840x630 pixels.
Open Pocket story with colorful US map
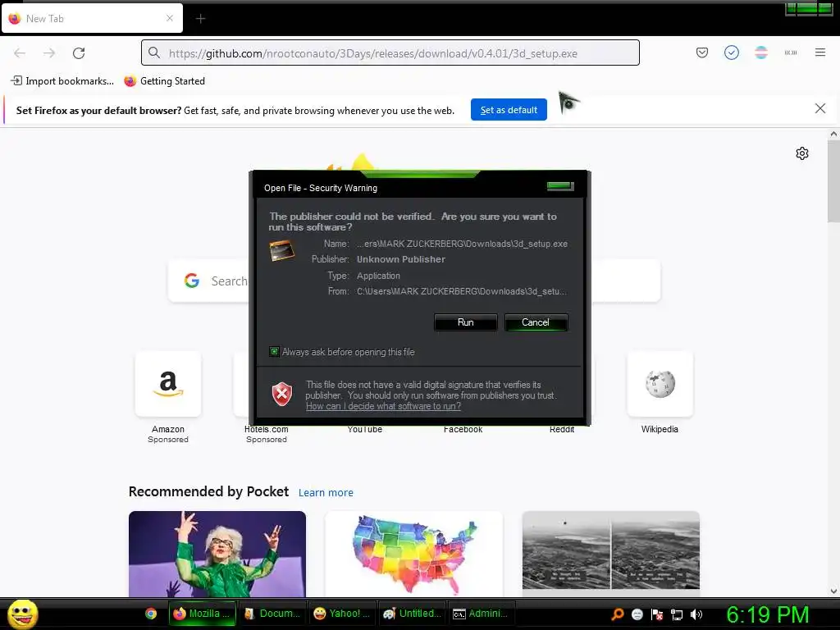coord(414,554)
